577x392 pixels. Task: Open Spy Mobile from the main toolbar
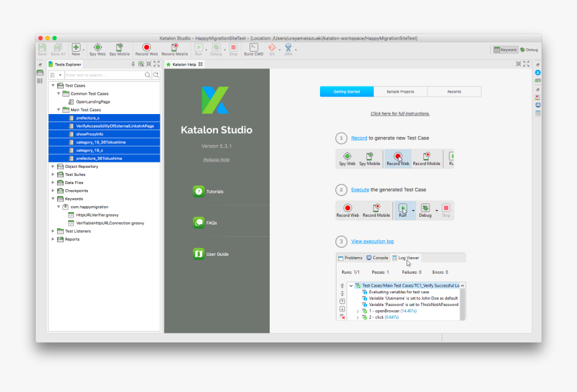pyautogui.click(x=119, y=48)
